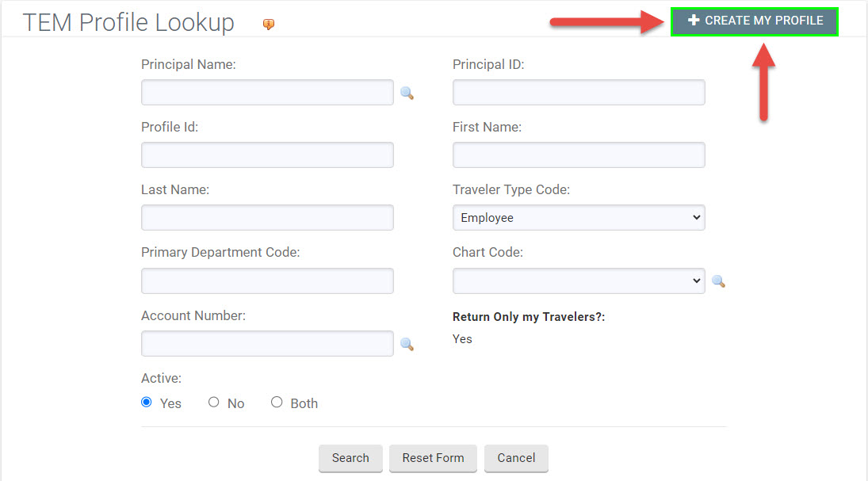
Task: Click the feedback icon beside page title
Action: (x=269, y=24)
